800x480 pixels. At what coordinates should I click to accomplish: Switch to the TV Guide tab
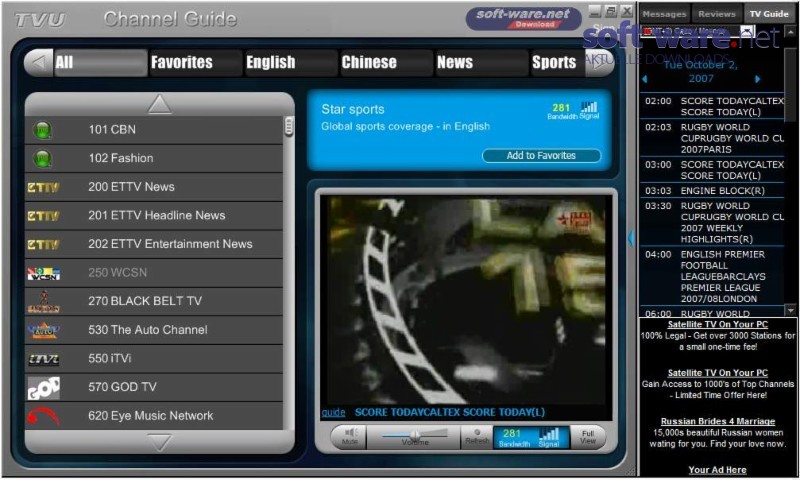click(769, 14)
